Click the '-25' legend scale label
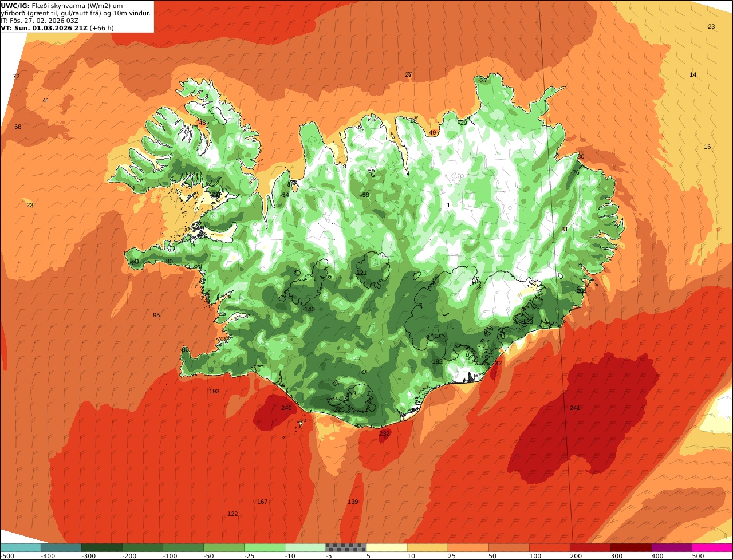733x560 pixels. 250,556
